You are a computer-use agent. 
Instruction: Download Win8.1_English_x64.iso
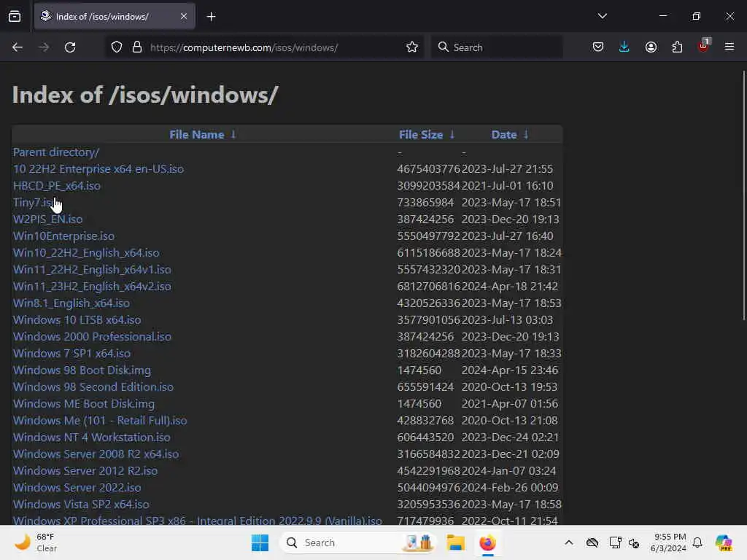[x=71, y=303]
